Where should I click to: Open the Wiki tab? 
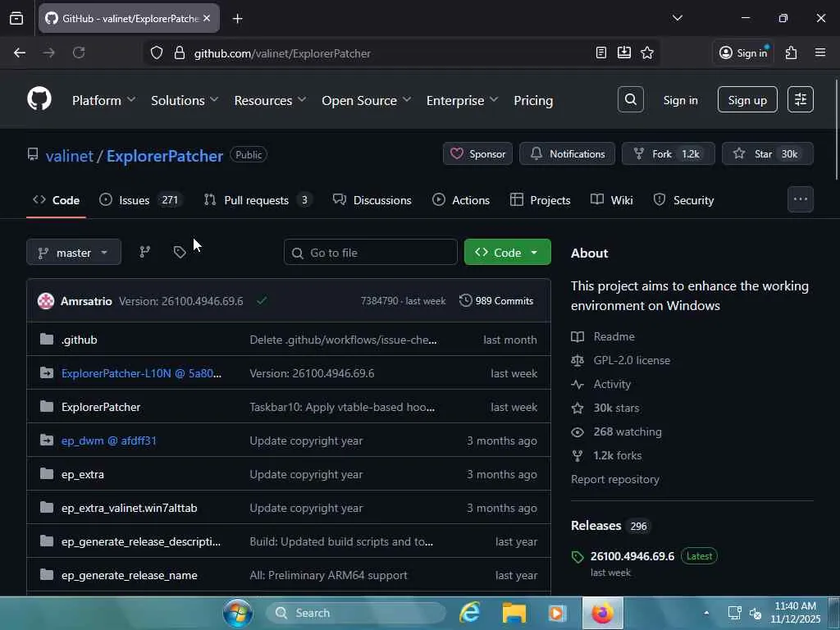[612, 200]
